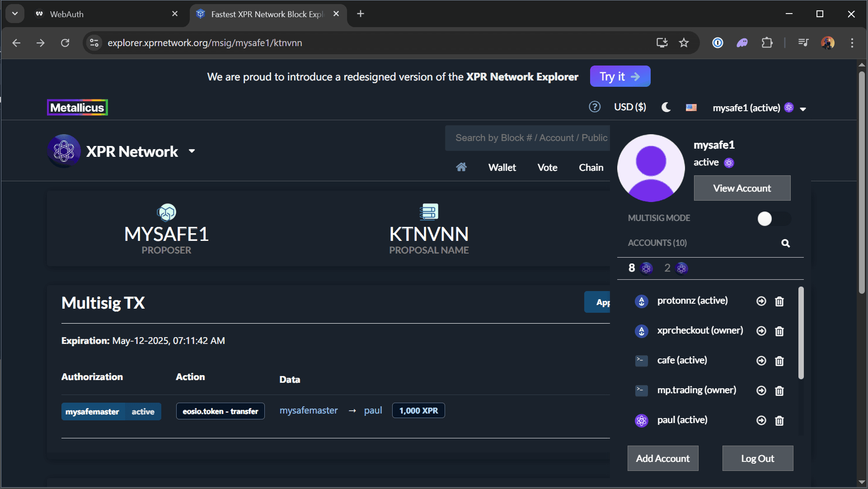Click the browser address bar

pos(371,42)
